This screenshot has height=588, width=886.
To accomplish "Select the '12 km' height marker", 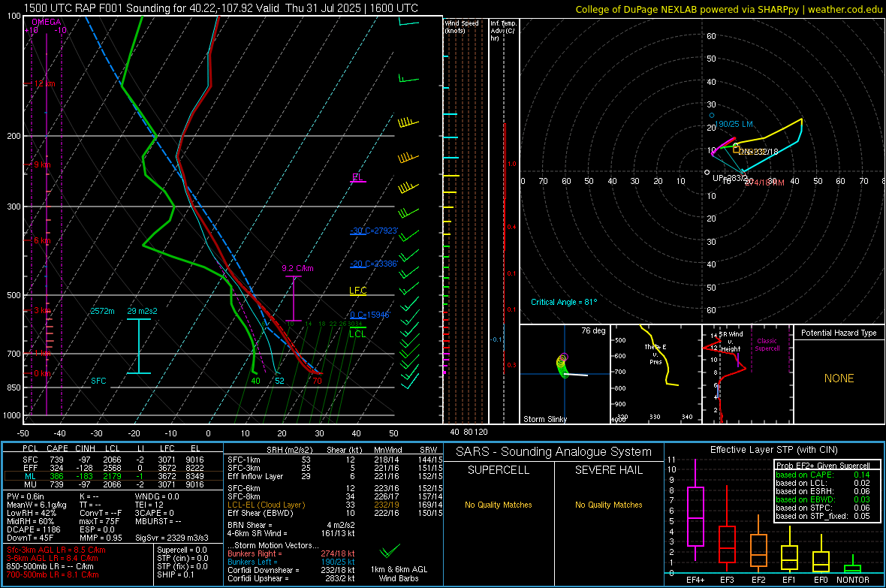I will click(44, 83).
